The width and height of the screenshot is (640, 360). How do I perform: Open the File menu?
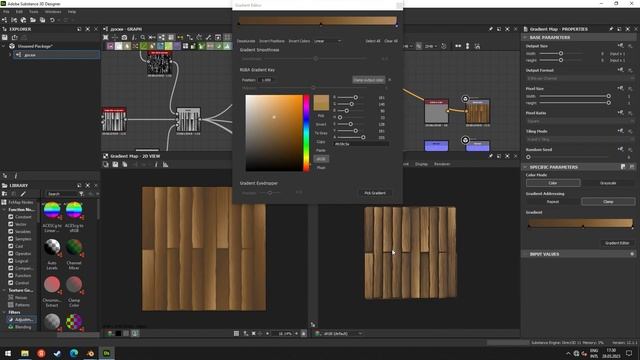point(6,12)
